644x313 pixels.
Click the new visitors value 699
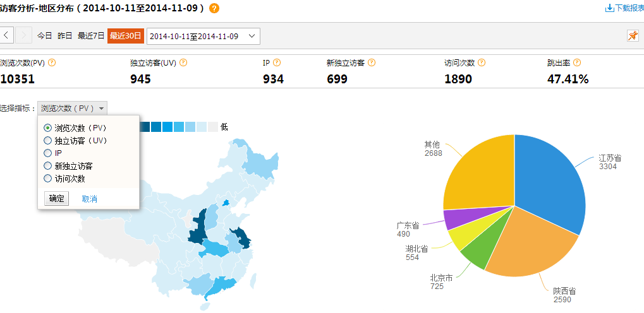337,79
